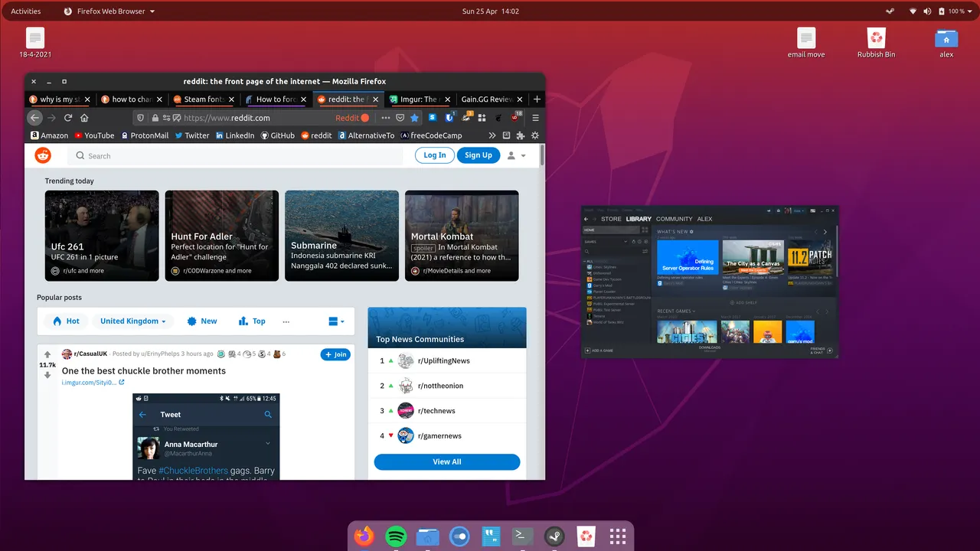Screen dimensions: 980x551
Task: Expand the GAMES dropdown in Steam
Action: click(x=626, y=242)
